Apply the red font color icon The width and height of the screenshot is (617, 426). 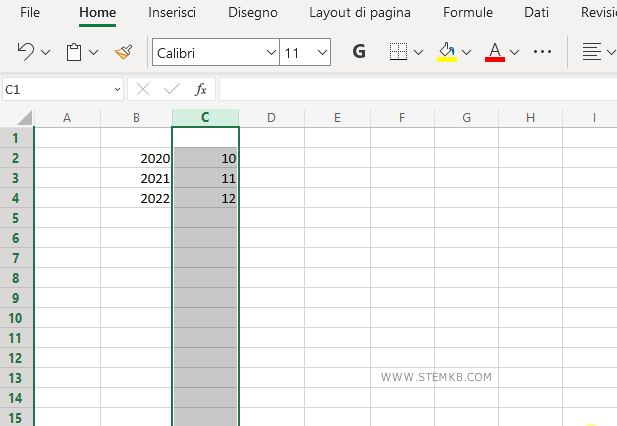494,51
